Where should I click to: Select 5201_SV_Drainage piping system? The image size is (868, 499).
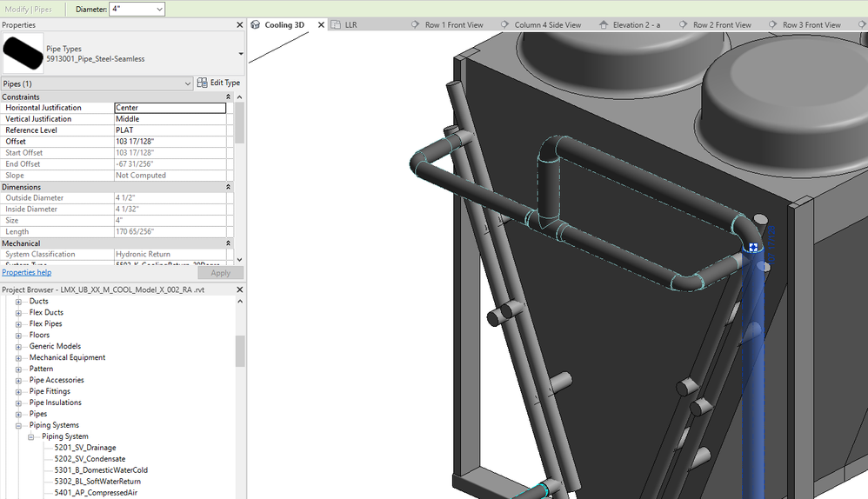click(x=85, y=448)
